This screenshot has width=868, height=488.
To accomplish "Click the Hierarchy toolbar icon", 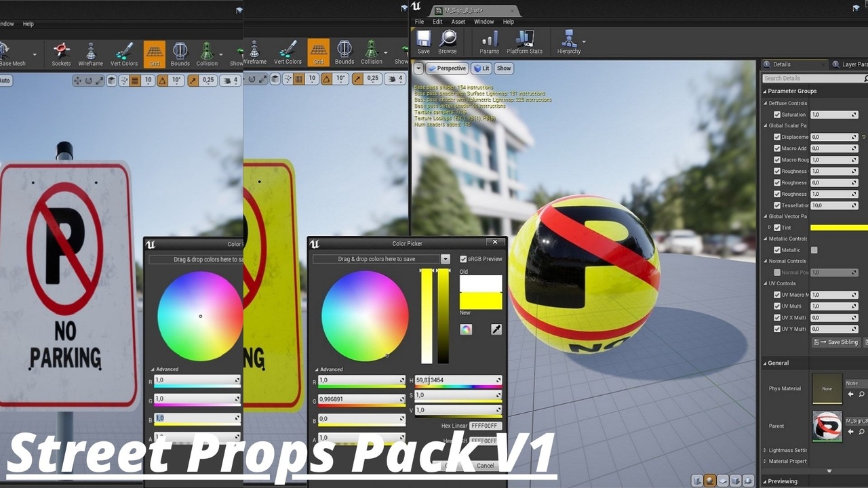I will (x=569, y=41).
